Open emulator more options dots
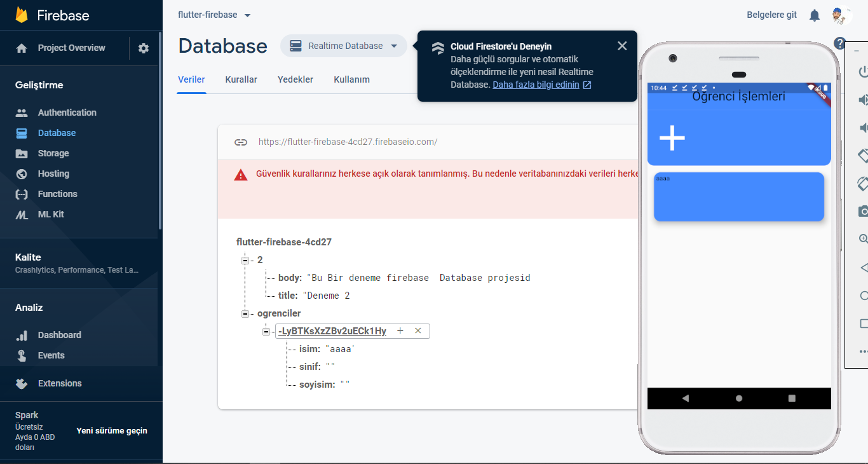 click(863, 351)
